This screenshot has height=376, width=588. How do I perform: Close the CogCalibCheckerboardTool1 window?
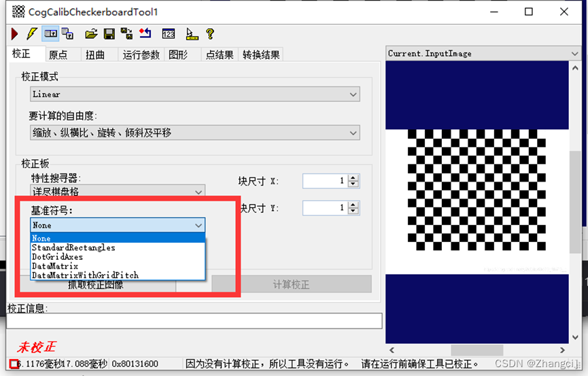pos(564,12)
